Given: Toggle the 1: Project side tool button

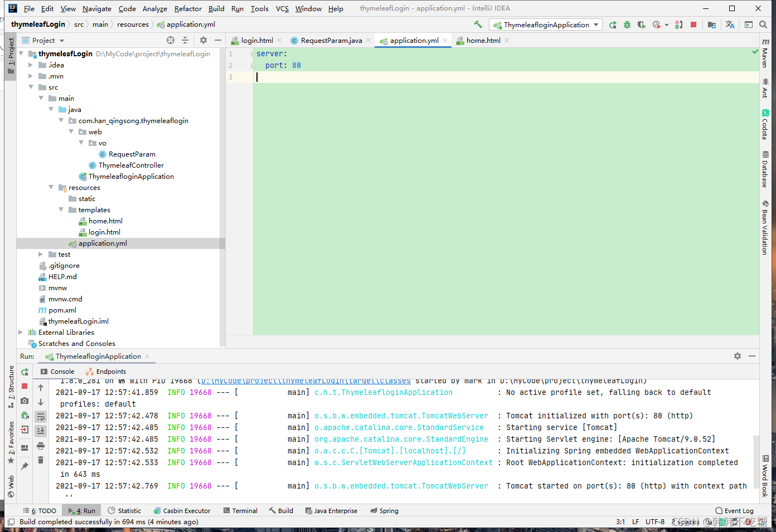Looking at the screenshot, I should pos(11,57).
